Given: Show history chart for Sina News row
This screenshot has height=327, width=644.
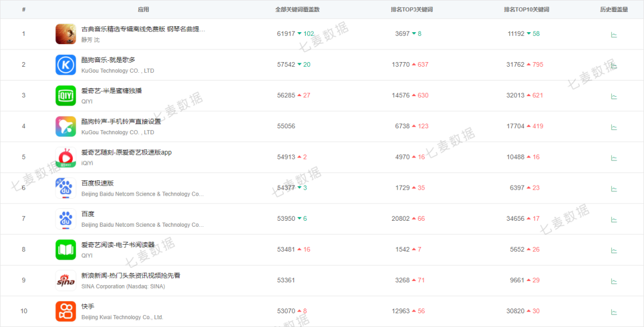Looking at the screenshot, I should tap(614, 282).
